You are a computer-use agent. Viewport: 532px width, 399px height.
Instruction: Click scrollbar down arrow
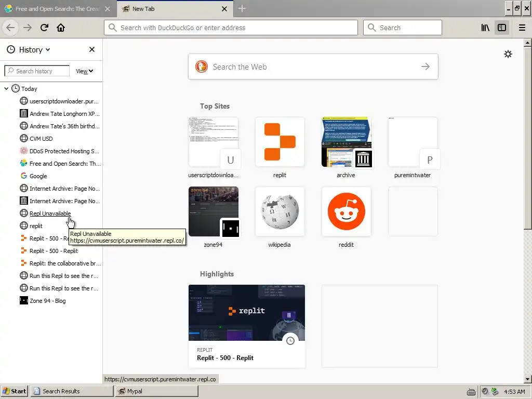click(527, 379)
